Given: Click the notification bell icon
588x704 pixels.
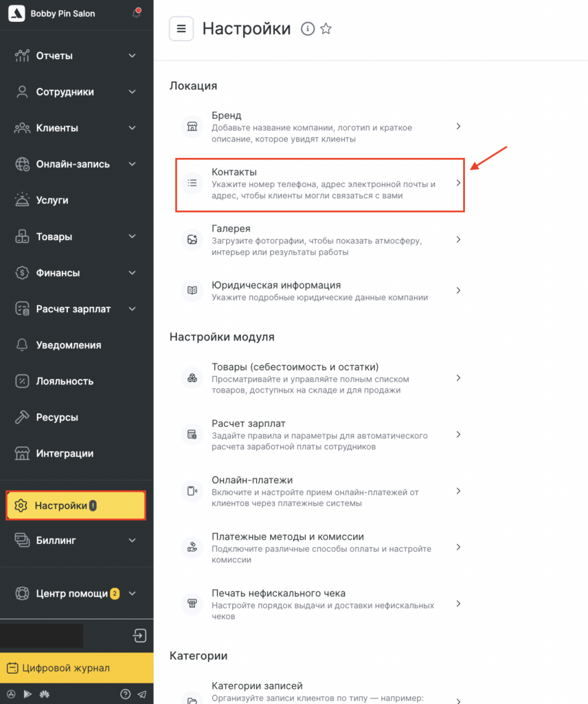Looking at the screenshot, I should click(137, 14).
